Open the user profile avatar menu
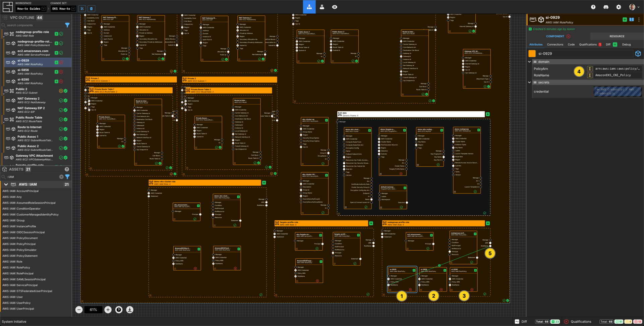The height and width of the screenshot is (326, 644). coord(633,7)
